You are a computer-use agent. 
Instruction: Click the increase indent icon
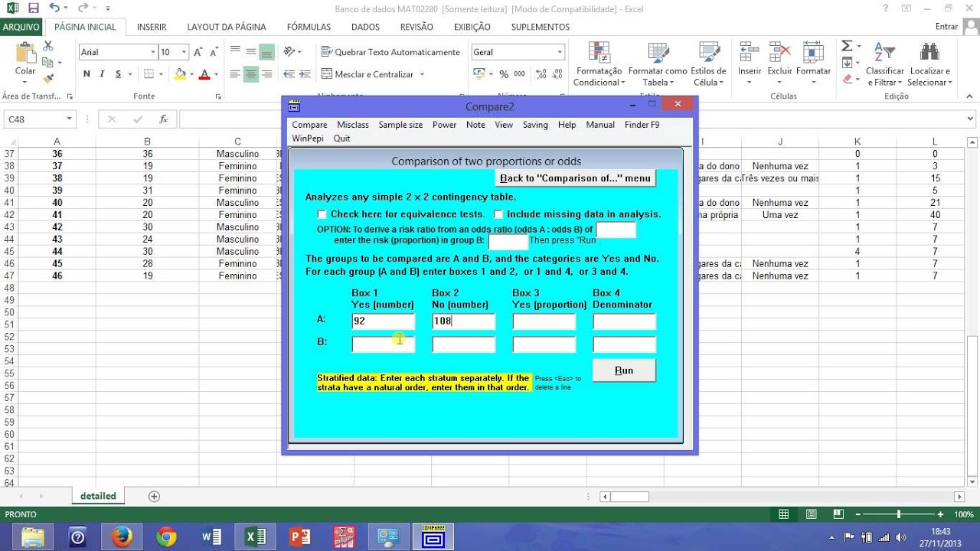coord(305,74)
